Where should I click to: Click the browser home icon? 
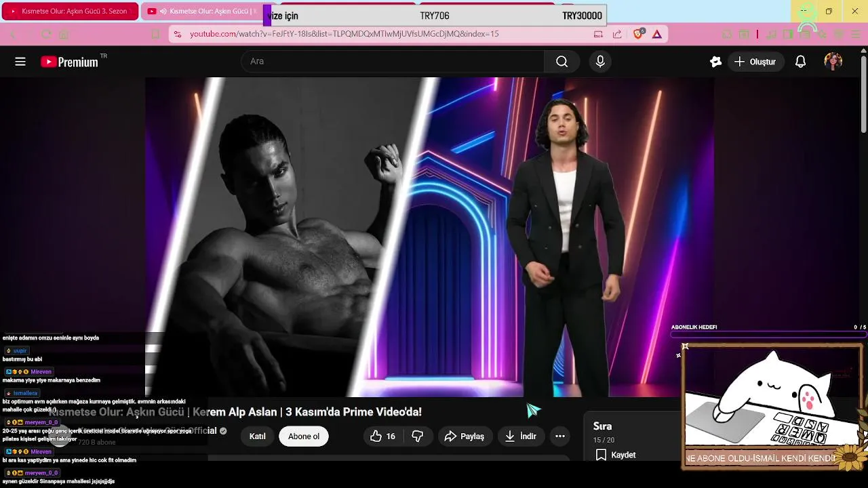pyautogui.click(x=64, y=34)
